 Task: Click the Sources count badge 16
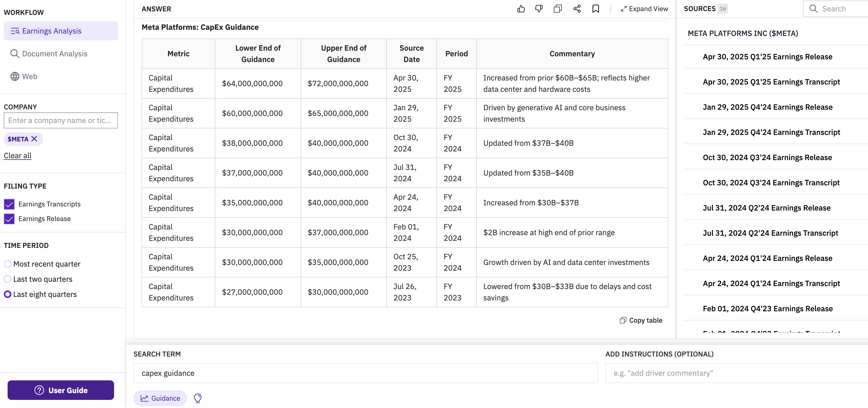(723, 9)
